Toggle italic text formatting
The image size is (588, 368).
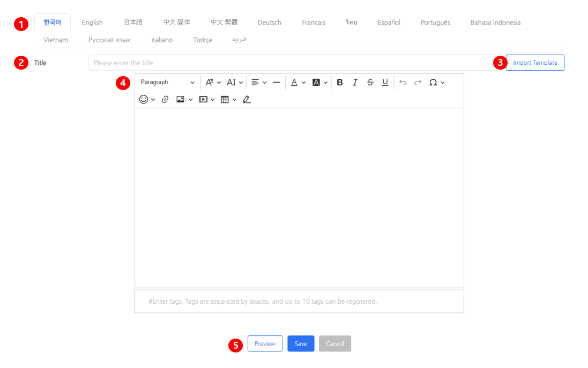355,82
